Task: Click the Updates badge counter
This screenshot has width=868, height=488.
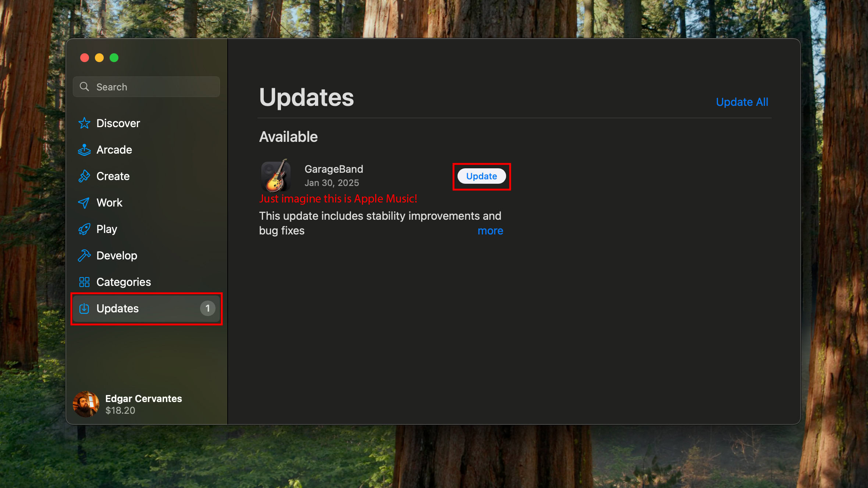Action: tap(207, 308)
